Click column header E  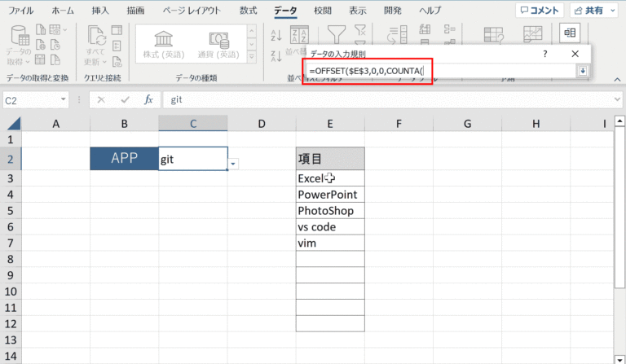[x=329, y=123]
